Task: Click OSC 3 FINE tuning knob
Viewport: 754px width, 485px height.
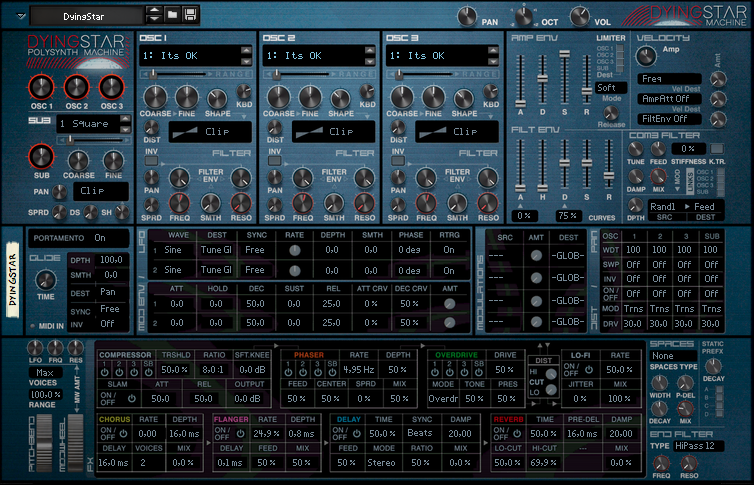Action: (433, 97)
